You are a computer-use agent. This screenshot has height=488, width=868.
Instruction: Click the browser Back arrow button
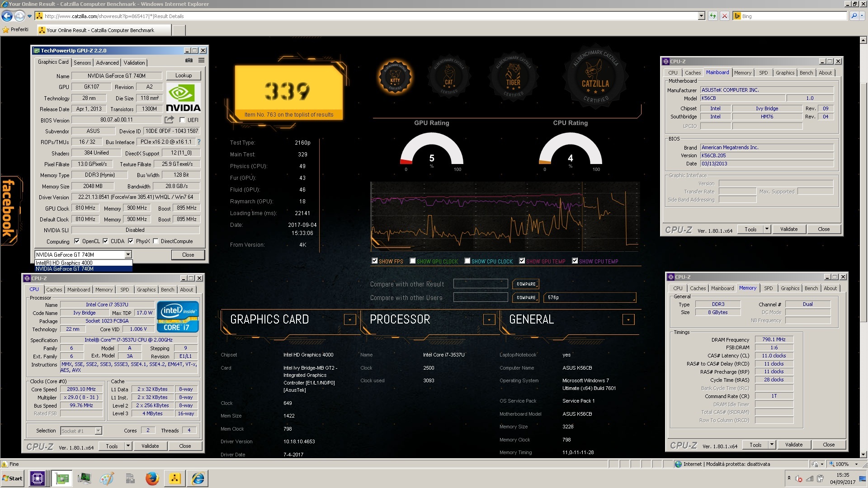tap(7, 16)
